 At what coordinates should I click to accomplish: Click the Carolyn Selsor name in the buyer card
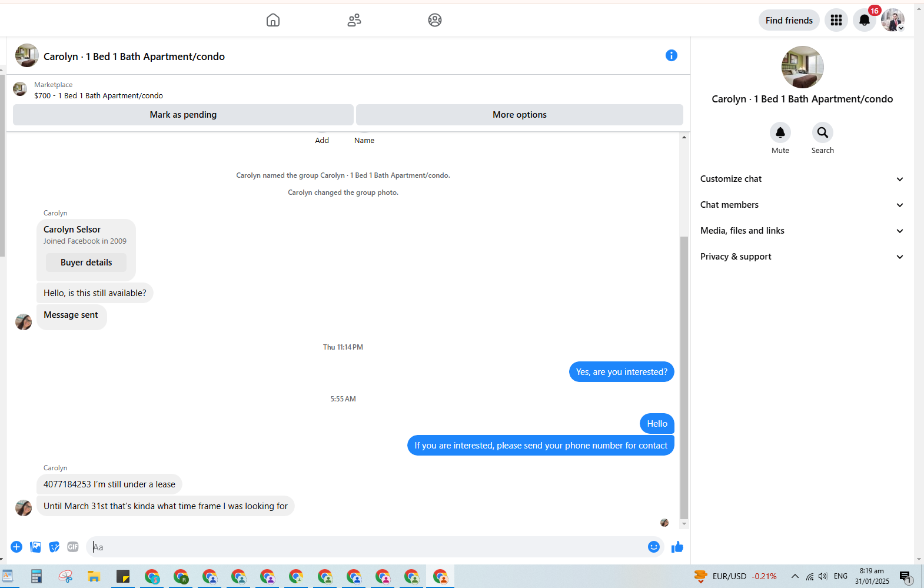72,230
